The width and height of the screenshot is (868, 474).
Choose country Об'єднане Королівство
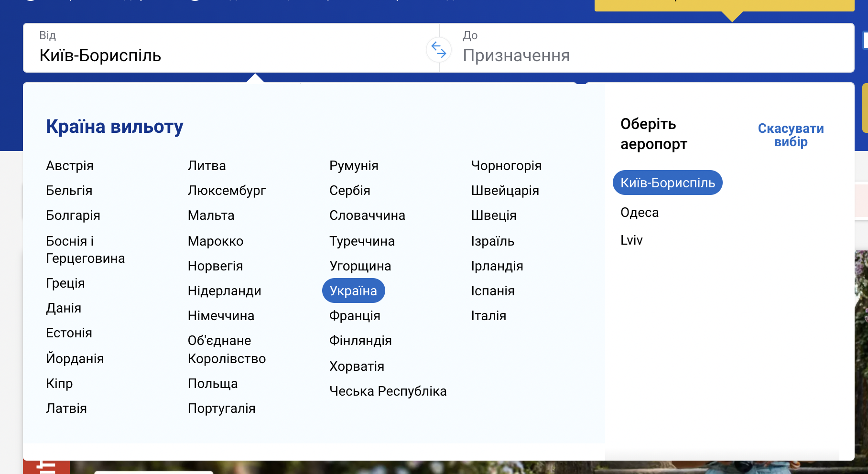227,350
